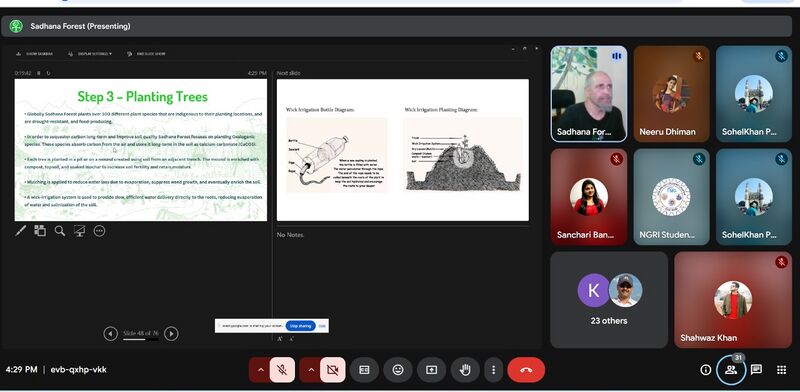Increase the notes text size
Screen dimensions: 800x392
(280, 339)
